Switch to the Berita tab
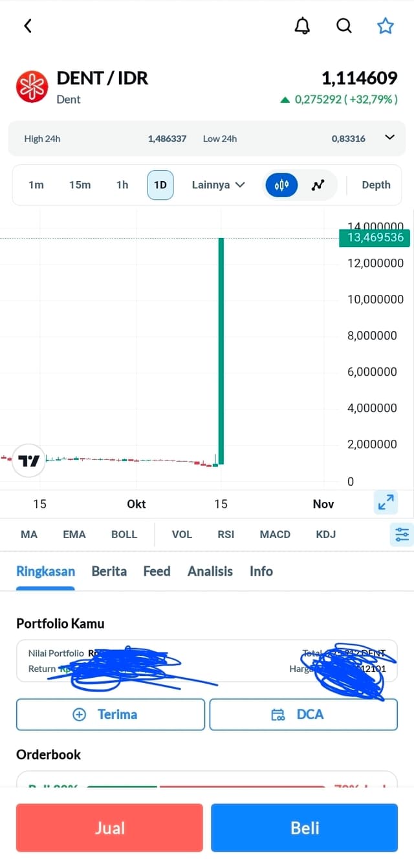Screen dimensions: 414x868 tap(109, 571)
